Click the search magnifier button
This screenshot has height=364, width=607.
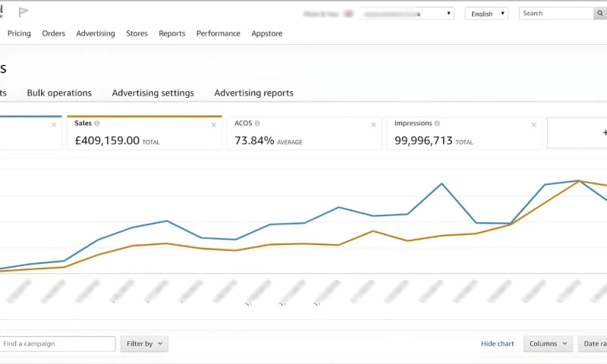point(600,13)
